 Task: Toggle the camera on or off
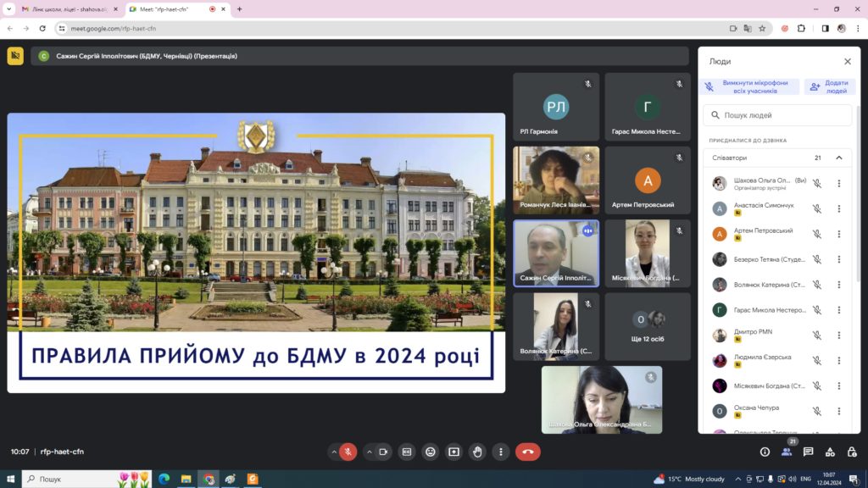[x=383, y=452]
